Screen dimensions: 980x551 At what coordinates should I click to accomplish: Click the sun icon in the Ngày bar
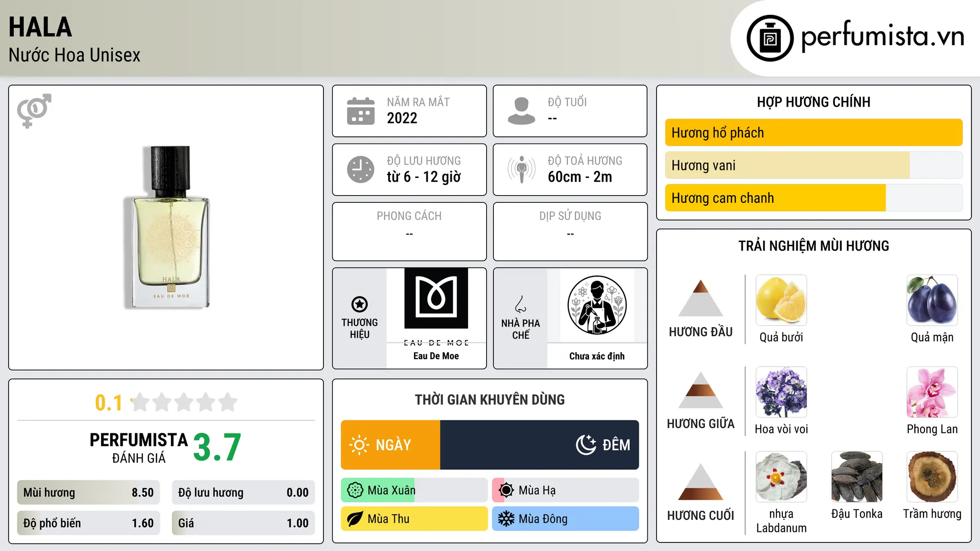[x=359, y=445]
